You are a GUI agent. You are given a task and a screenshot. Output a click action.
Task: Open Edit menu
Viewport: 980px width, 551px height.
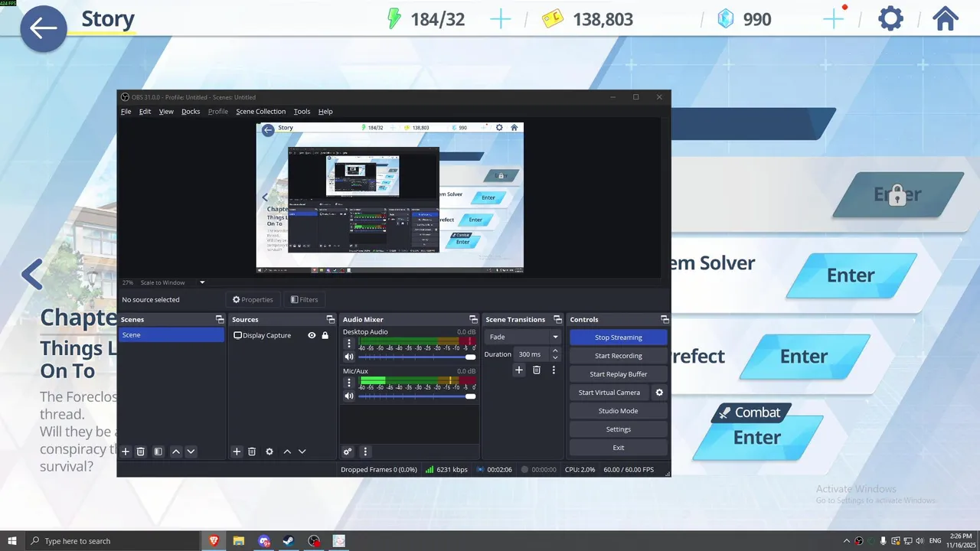pos(145,112)
